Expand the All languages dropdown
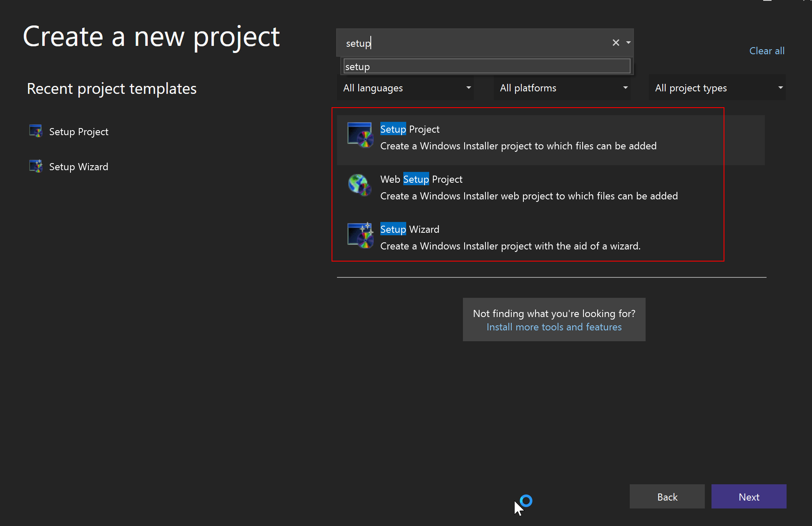Viewport: 812px width, 526px height. tap(405, 88)
